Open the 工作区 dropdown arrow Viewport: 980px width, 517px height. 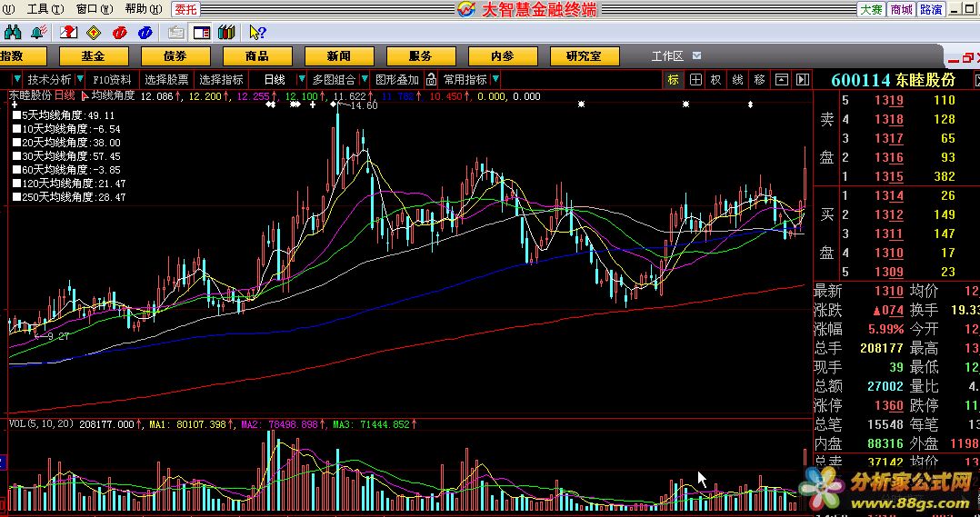click(x=697, y=55)
